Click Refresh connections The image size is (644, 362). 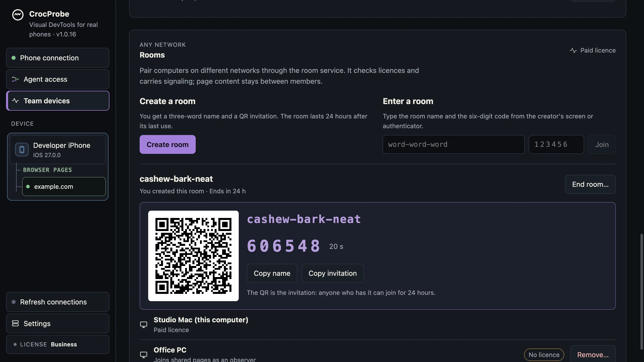click(x=58, y=302)
